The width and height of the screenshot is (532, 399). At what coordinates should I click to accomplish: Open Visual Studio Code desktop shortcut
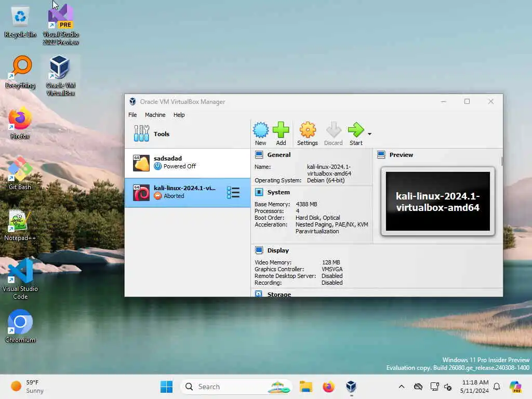pos(20,279)
